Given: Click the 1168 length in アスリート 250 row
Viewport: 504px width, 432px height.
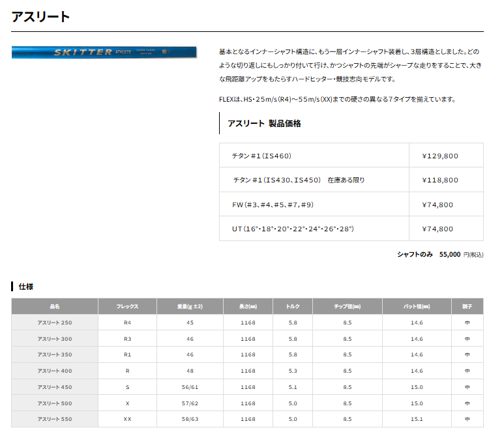Looking at the screenshot, I should (248, 323).
